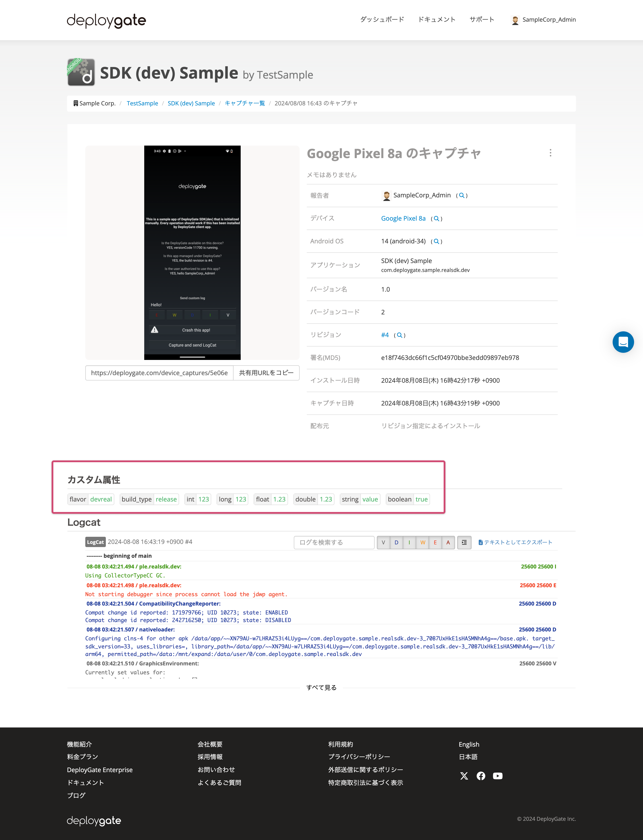This screenshot has width=643, height=840.
Task: Click the magnifier next to revision #4
Action: pos(399,335)
